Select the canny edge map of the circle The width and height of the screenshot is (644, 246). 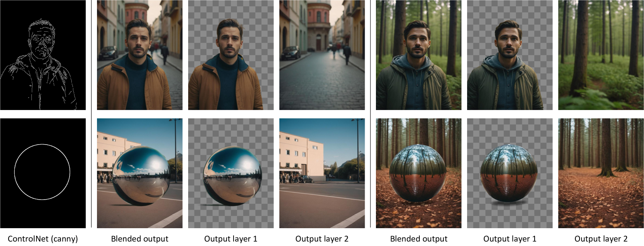pos(43,173)
